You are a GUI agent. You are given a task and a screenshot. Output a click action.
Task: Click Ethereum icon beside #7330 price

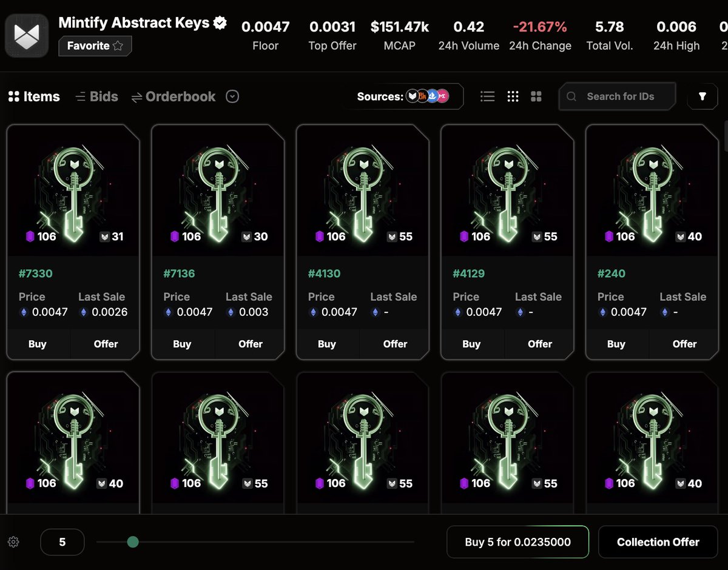click(24, 312)
